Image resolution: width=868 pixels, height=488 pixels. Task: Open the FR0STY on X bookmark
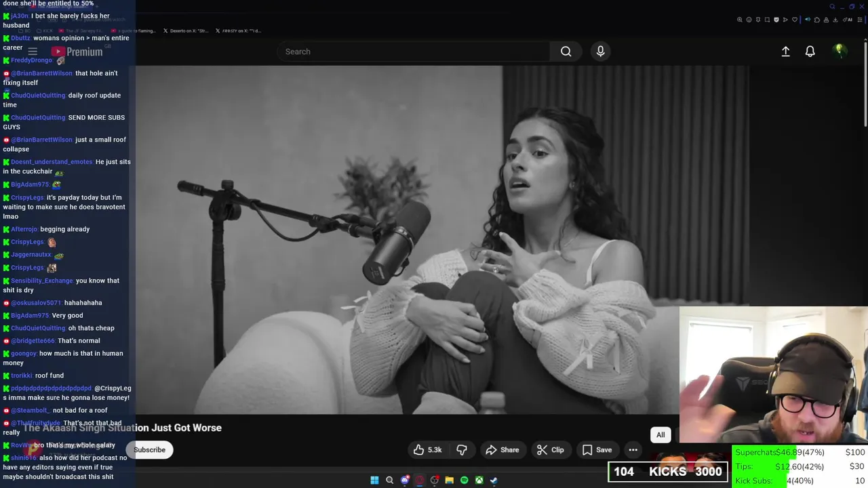tap(238, 30)
